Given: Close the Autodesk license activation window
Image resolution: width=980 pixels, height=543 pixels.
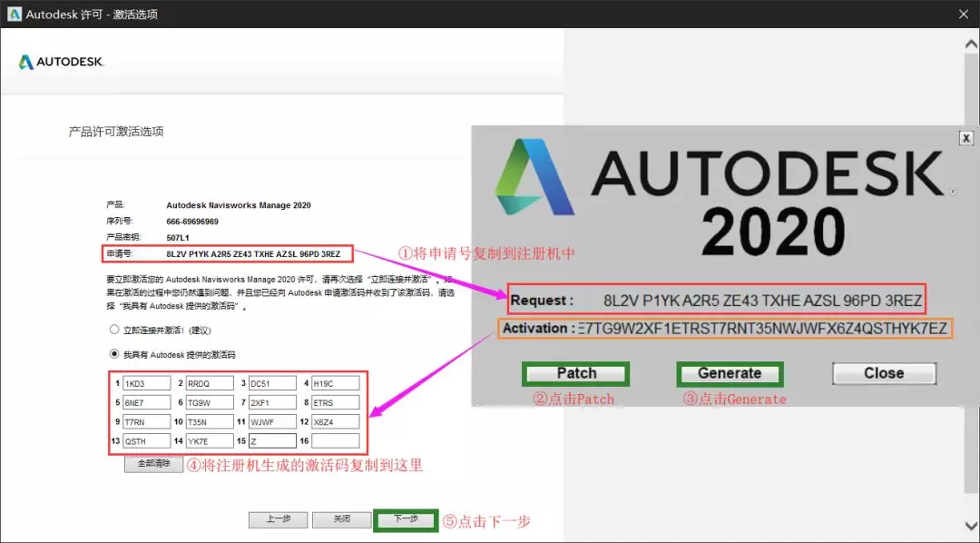Looking at the screenshot, I should click(964, 14).
